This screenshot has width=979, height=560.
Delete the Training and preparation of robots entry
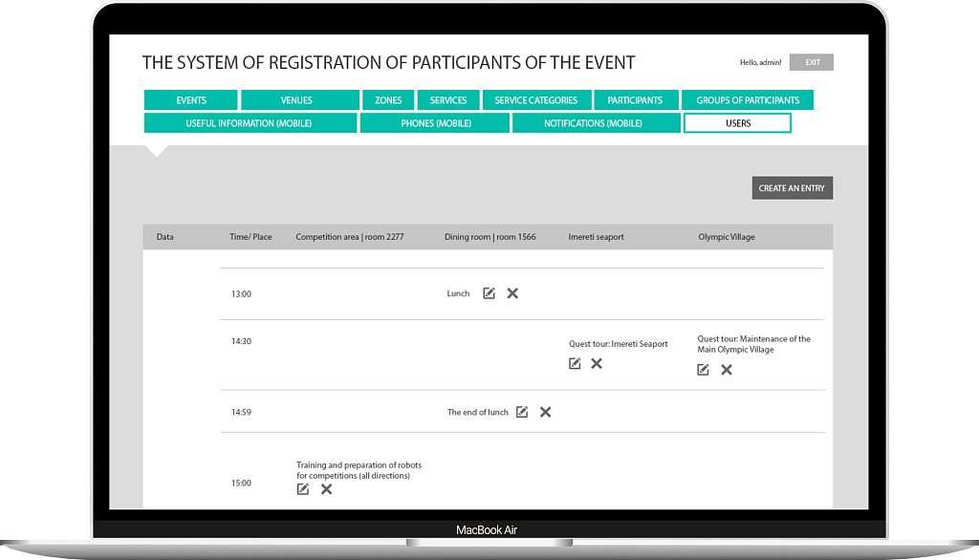pos(327,489)
